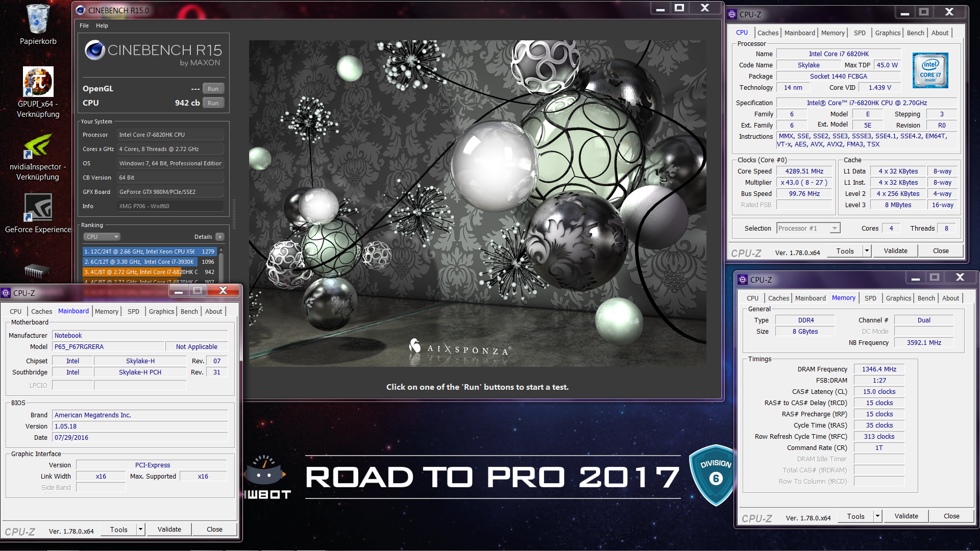Launch GPUPI_x64 shortcut on desktop
The width and height of the screenshot is (980, 551).
[x=38, y=82]
